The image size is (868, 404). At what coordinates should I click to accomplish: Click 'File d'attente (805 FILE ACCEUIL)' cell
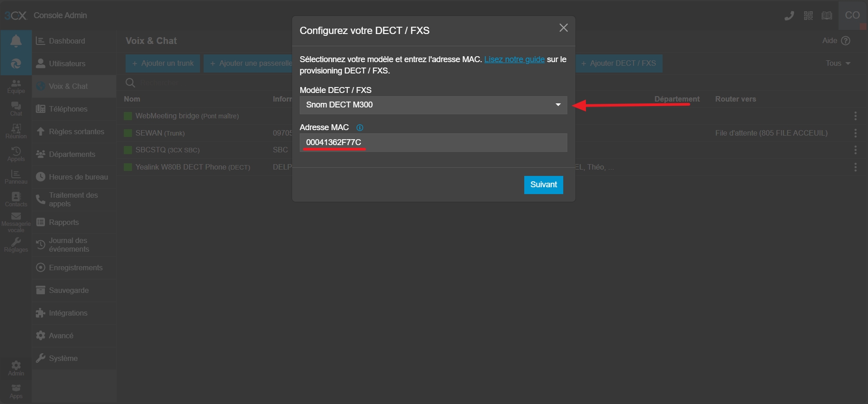click(x=771, y=133)
